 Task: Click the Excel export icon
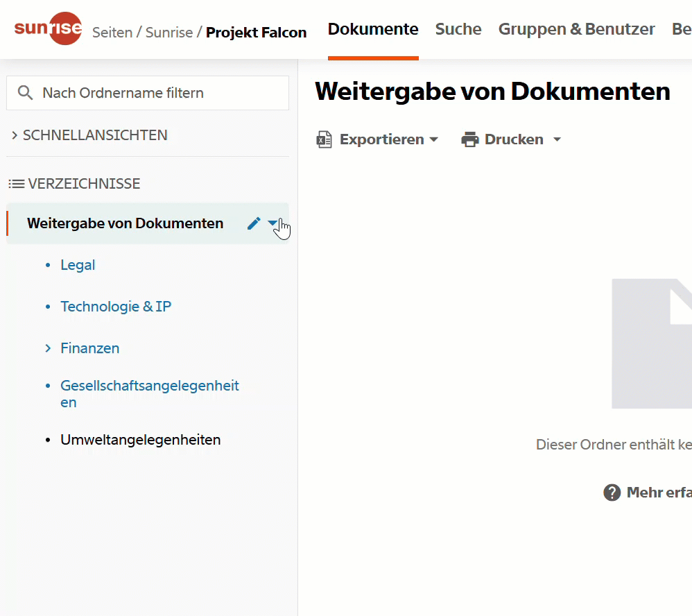tap(325, 139)
